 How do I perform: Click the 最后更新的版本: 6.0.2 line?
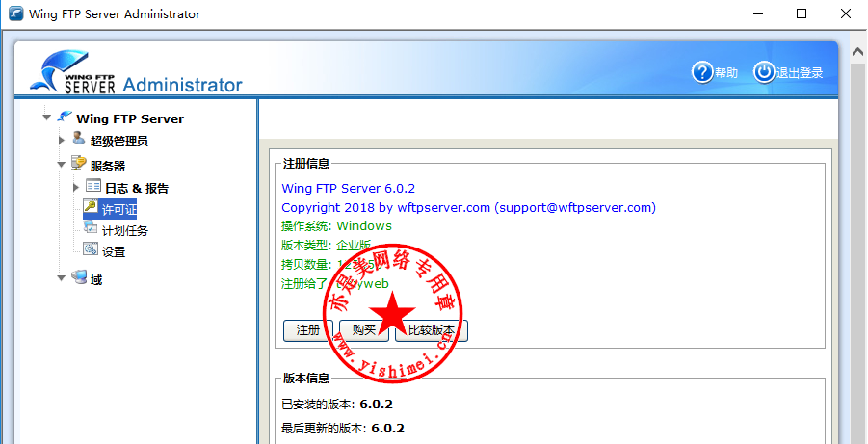(343, 429)
